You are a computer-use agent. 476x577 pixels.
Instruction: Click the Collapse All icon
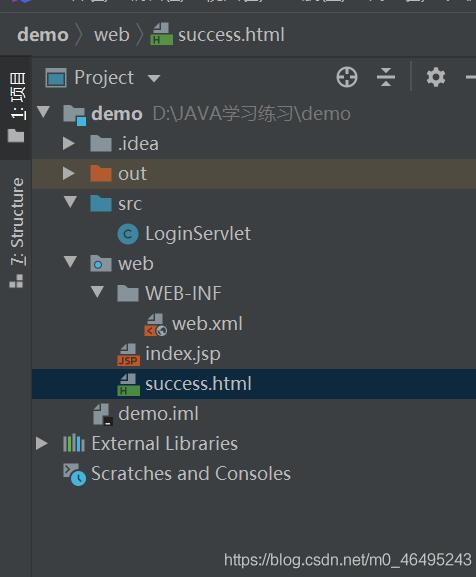point(386,77)
